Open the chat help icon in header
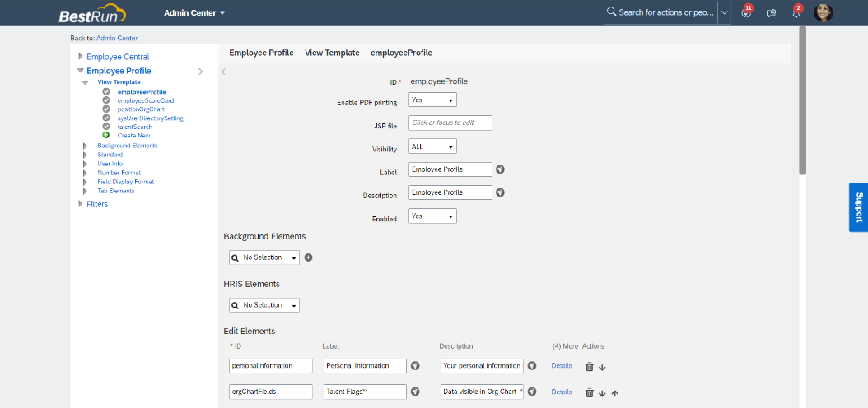 (771, 12)
